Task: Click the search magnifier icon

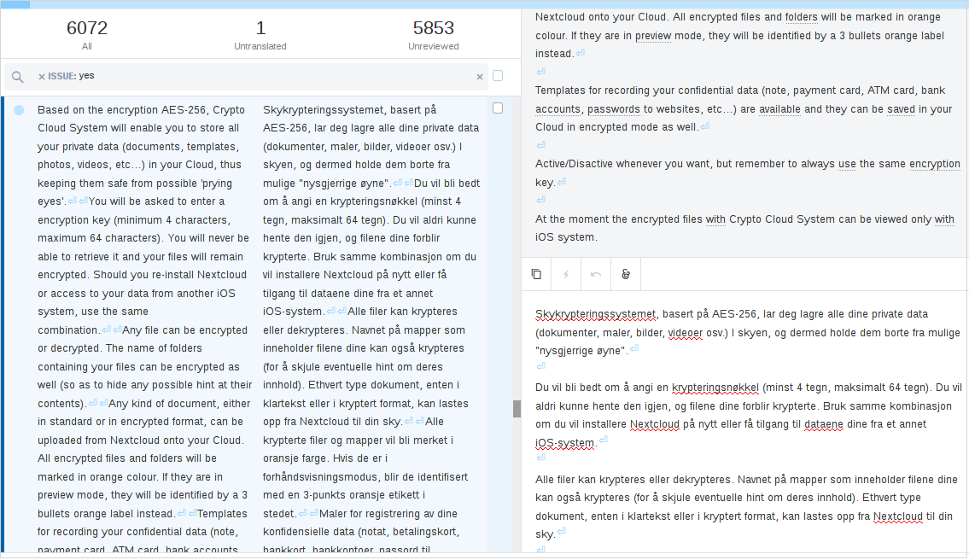Action: [x=18, y=77]
